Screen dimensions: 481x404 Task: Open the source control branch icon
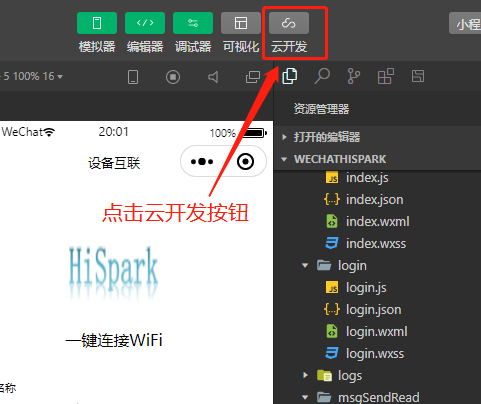point(353,76)
